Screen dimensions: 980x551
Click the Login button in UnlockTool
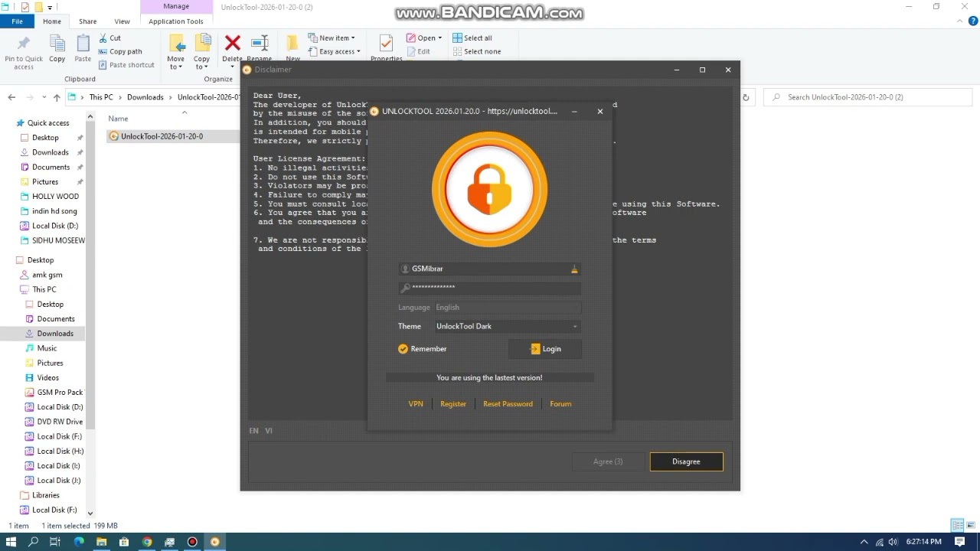pos(545,349)
